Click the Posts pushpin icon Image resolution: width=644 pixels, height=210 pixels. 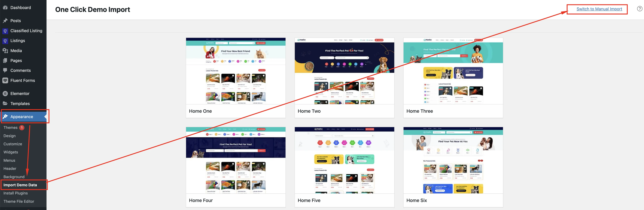click(5, 21)
